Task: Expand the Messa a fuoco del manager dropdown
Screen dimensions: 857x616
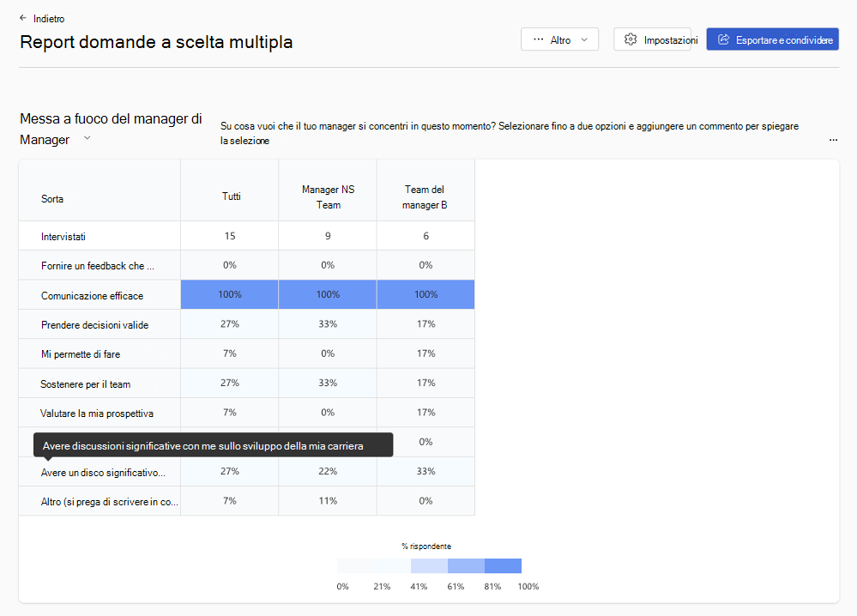Action: pos(87,139)
